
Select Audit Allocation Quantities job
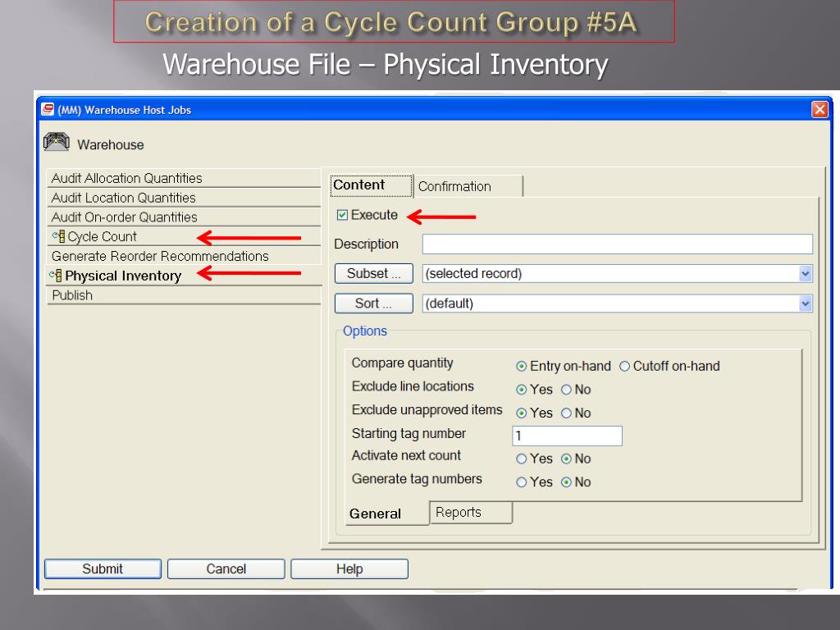click(x=184, y=178)
